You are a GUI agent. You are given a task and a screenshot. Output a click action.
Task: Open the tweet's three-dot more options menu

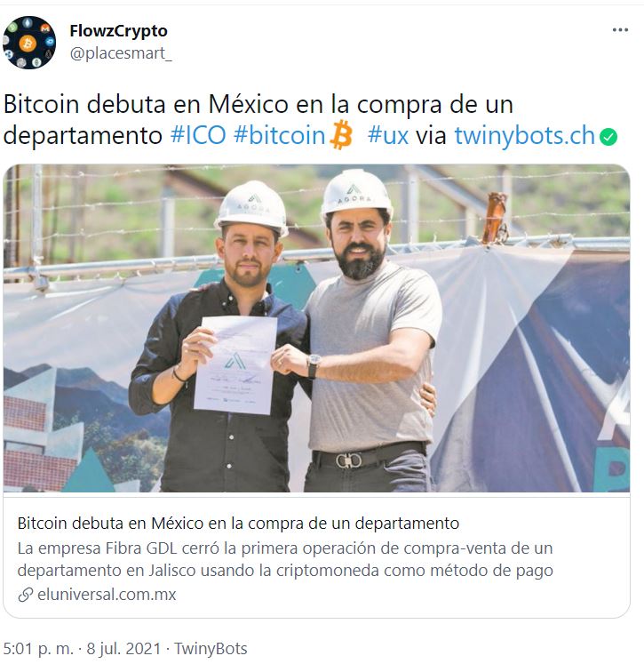tap(620, 29)
